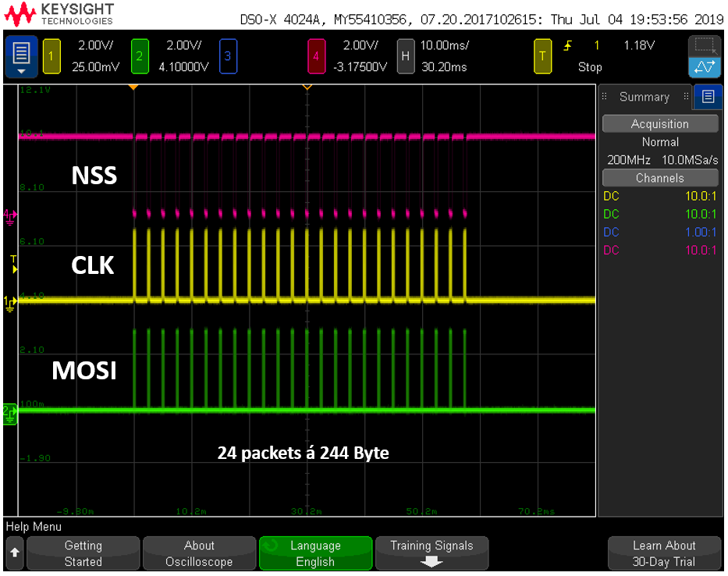Click blue DC coupling for channel 3
This screenshot has height=576, width=728.
pyautogui.click(x=612, y=233)
